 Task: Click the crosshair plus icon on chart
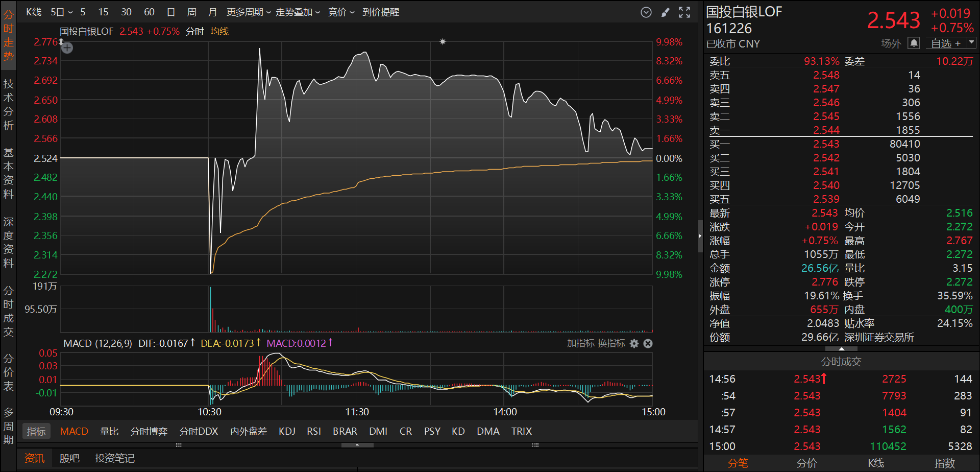coord(67,48)
